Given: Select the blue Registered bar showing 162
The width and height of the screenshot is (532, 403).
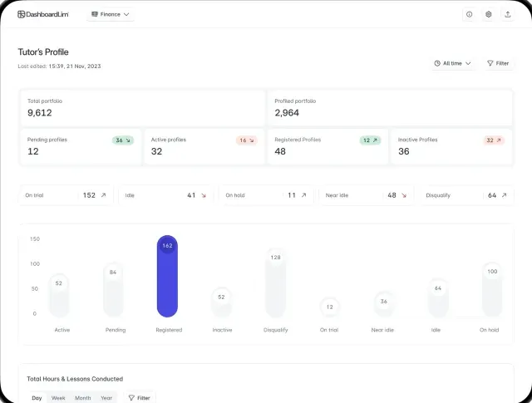Looking at the screenshot, I should click(167, 276).
